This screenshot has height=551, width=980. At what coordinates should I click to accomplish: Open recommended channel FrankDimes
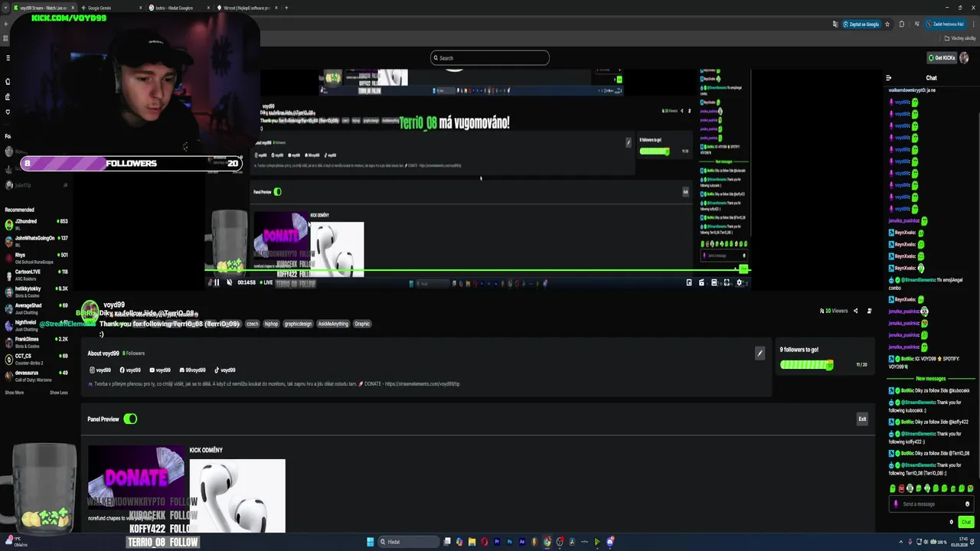click(x=37, y=341)
